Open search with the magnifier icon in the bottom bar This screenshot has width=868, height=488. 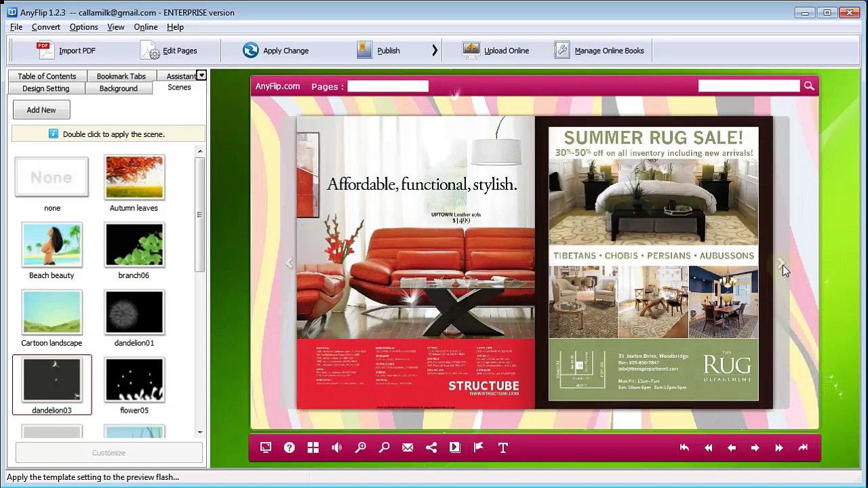[384, 447]
